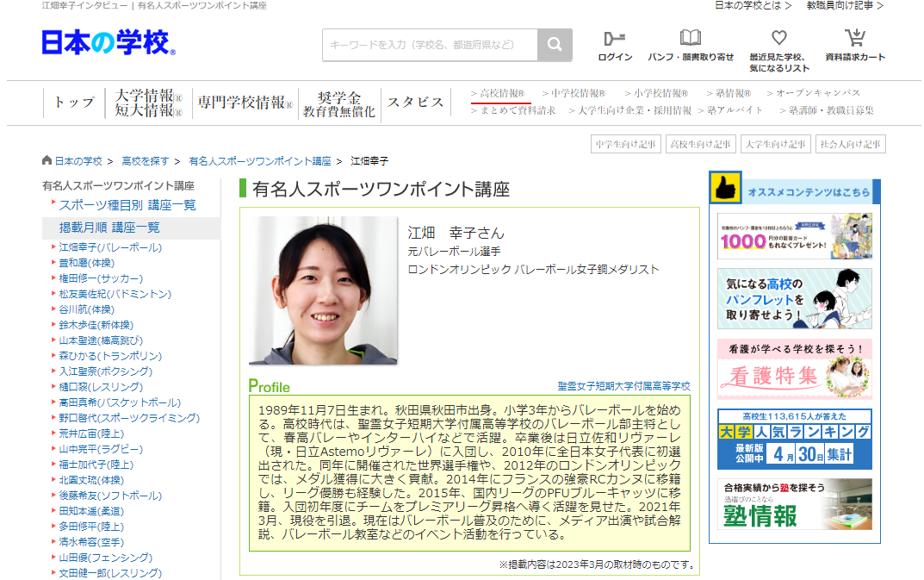Open 清水希容(空手) sidebar entry
Screen dimensions: 924x580
[x=91, y=542]
